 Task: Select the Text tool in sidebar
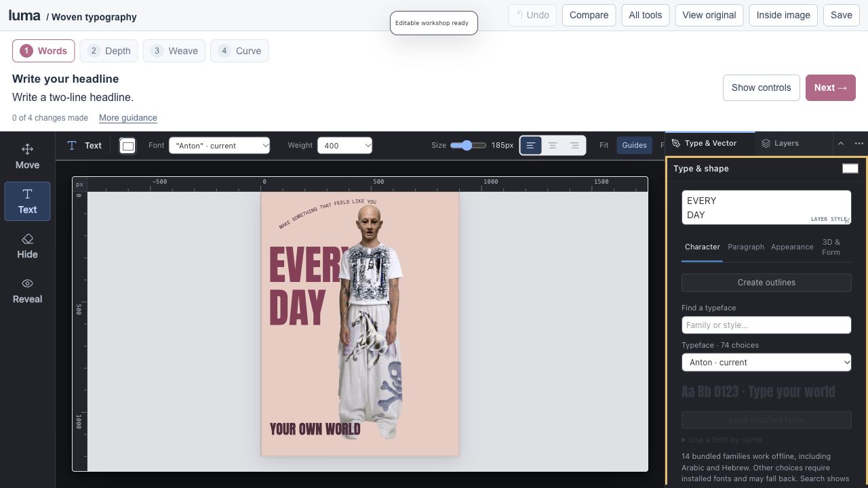[27, 201]
